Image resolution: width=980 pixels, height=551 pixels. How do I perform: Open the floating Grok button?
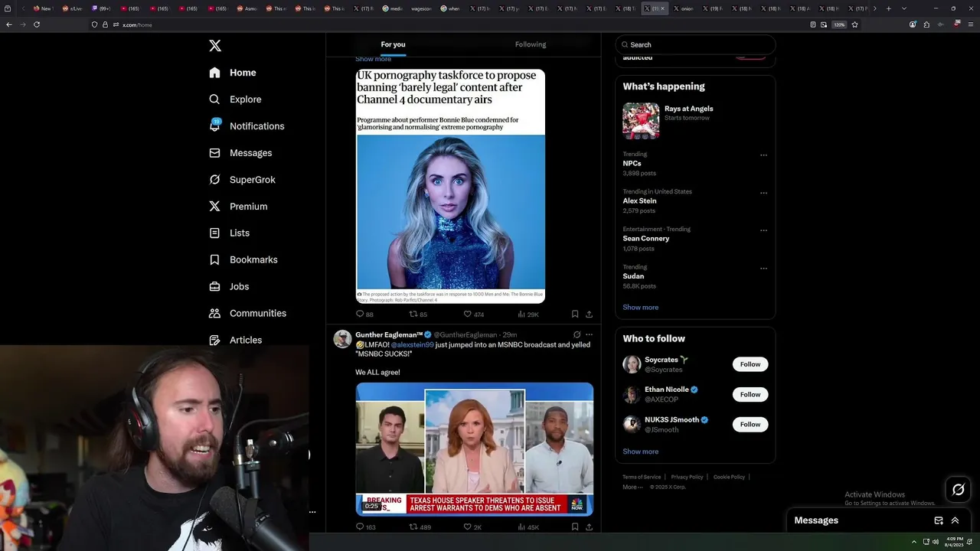[x=958, y=490]
